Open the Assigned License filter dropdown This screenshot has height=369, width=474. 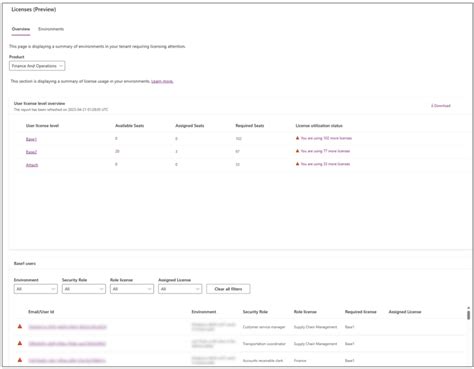pos(180,289)
